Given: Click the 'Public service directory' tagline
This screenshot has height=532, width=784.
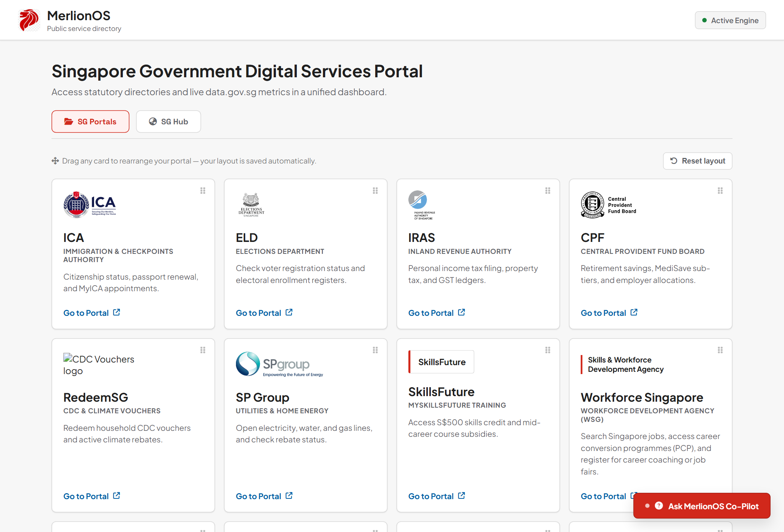Looking at the screenshot, I should pos(84,28).
